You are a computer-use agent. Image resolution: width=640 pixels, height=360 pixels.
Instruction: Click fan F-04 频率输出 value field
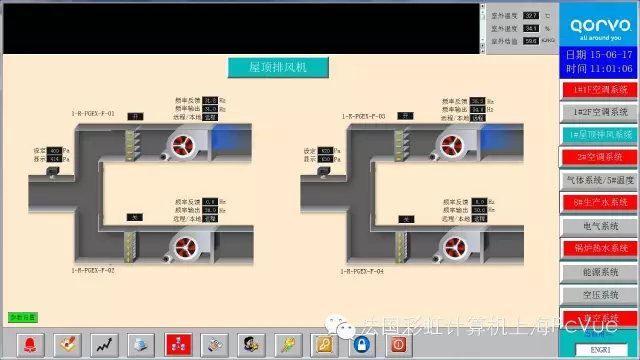click(479, 210)
